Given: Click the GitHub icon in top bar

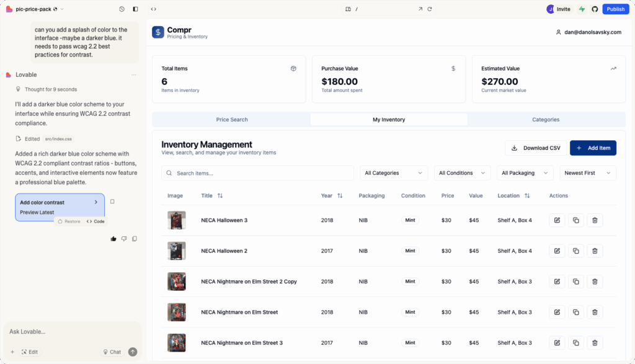Looking at the screenshot, I should tap(595, 9).
